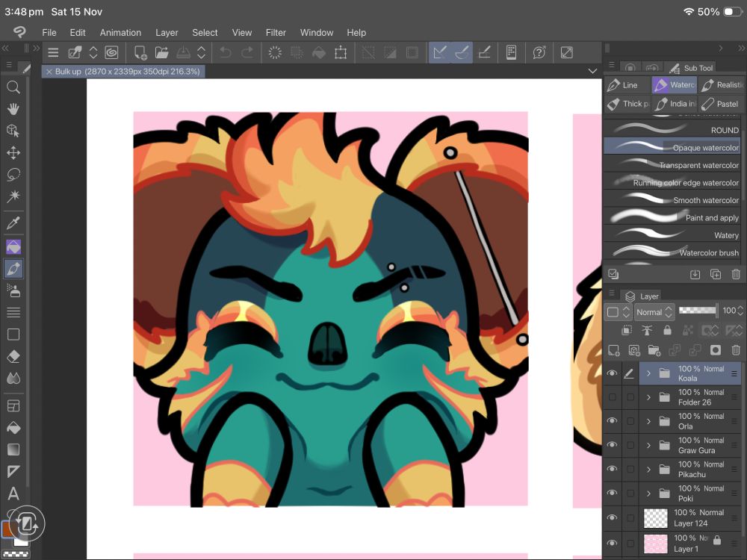Delete layer using trash icon in Layer panel
Viewport: 747px width, 560px height.
[x=736, y=350]
